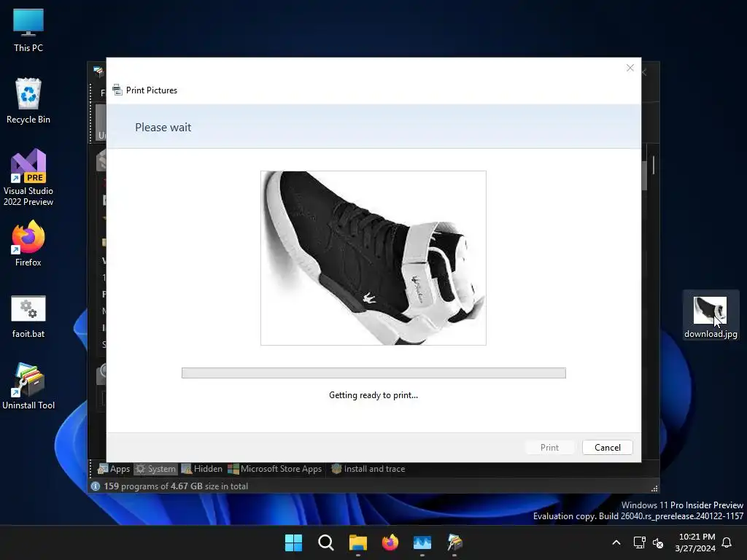Select the faoit.bat file icon
747x560 pixels.
(x=28, y=316)
